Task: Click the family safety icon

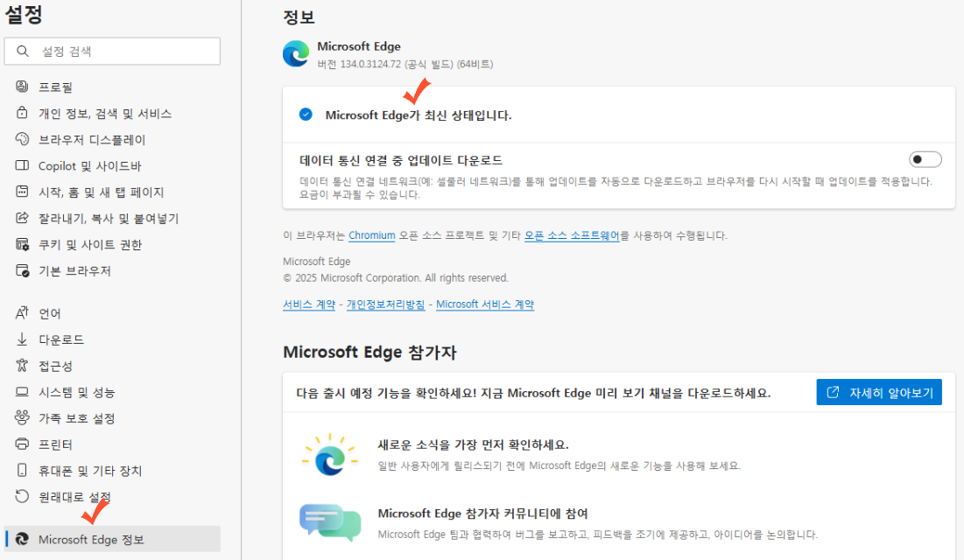Action: (22, 418)
